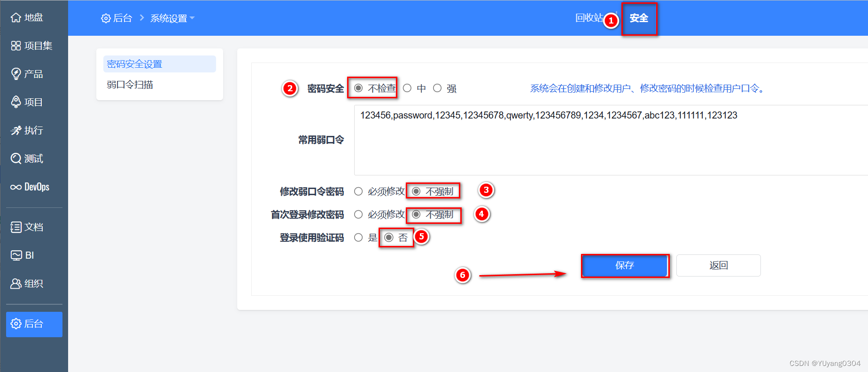This screenshot has width=868, height=372.
Task: Open the 项目集 grid icon in sidebar
Action: click(x=16, y=46)
